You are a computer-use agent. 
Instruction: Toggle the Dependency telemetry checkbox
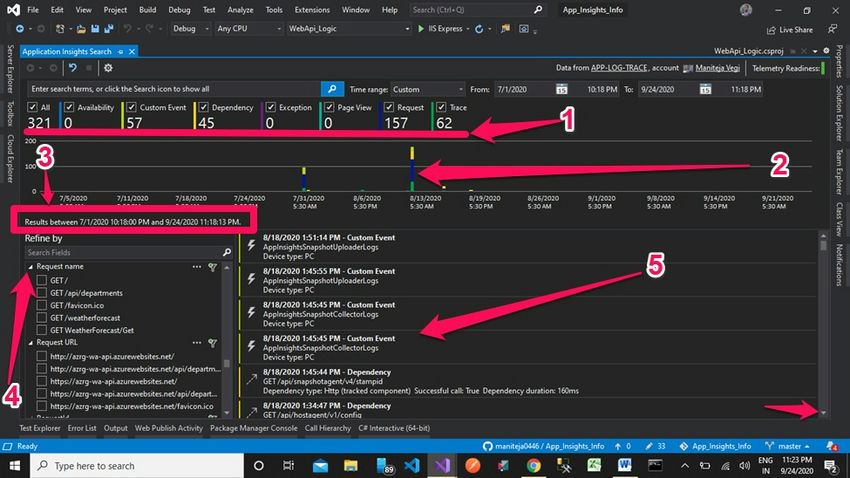click(204, 107)
